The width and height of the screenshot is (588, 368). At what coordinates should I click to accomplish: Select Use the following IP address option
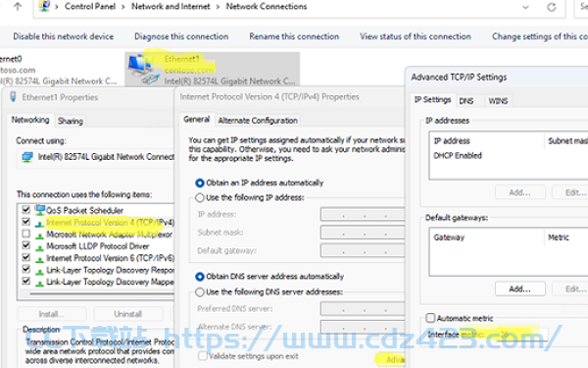(200, 197)
